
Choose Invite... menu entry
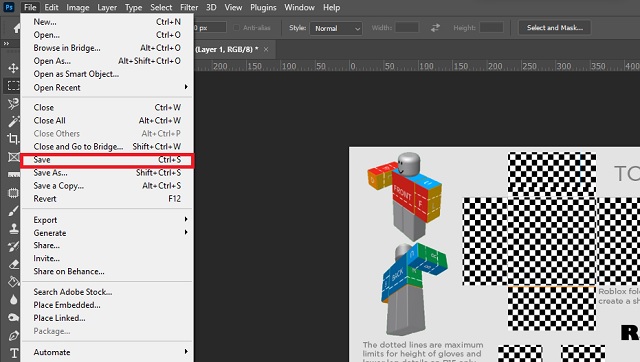pos(107,258)
